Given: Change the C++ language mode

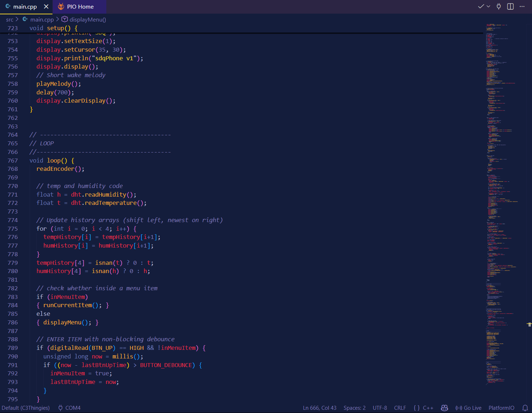Looking at the screenshot, I should 428,408.
